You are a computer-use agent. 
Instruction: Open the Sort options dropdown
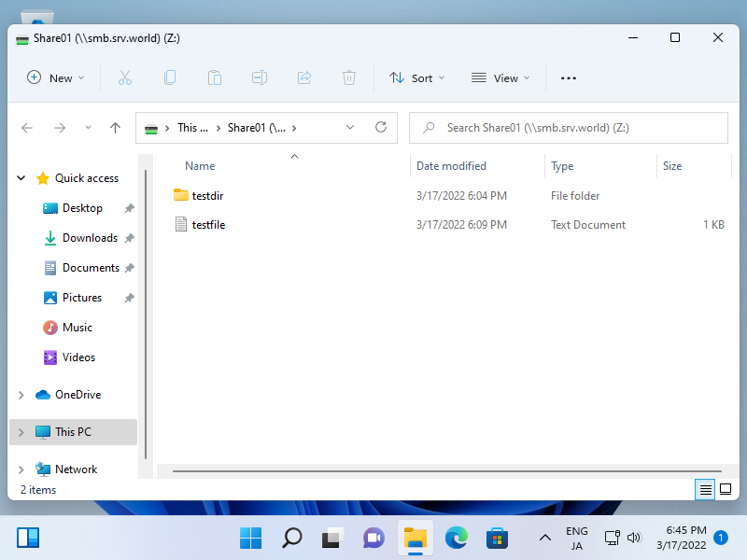point(417,78)
